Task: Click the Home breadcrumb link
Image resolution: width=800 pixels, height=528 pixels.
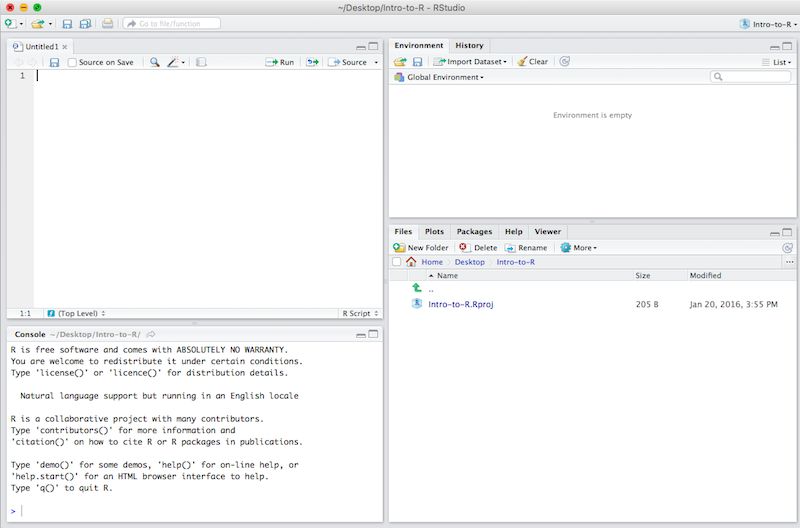Action: coord(432,262)
